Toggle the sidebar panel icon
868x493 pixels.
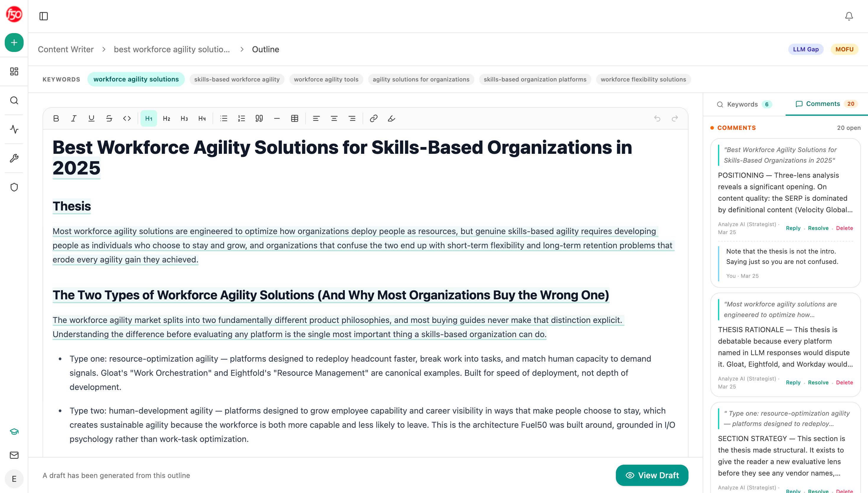click(x=44, y=16)
